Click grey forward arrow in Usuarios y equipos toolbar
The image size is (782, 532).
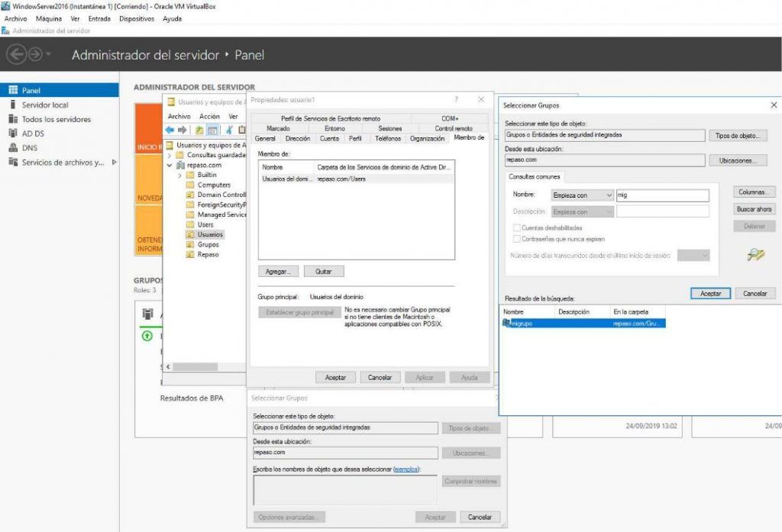coord(183,130)
